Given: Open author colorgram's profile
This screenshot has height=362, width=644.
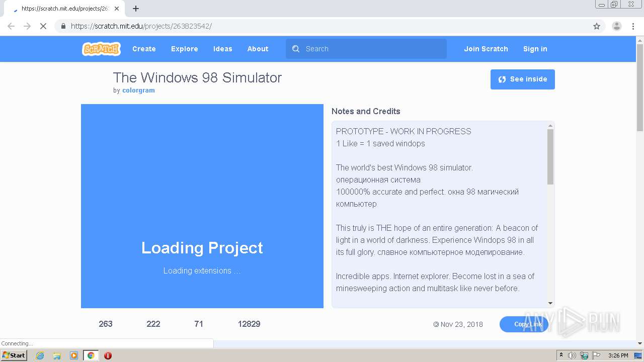Looking at the screenshot, I should (x=138, y=90).
